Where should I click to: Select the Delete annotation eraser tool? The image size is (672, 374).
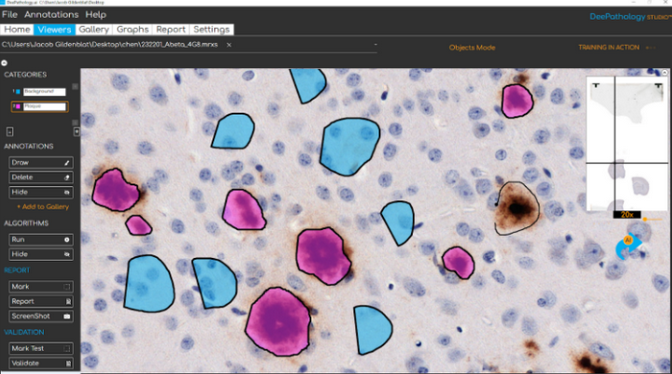tap(41, 177)
